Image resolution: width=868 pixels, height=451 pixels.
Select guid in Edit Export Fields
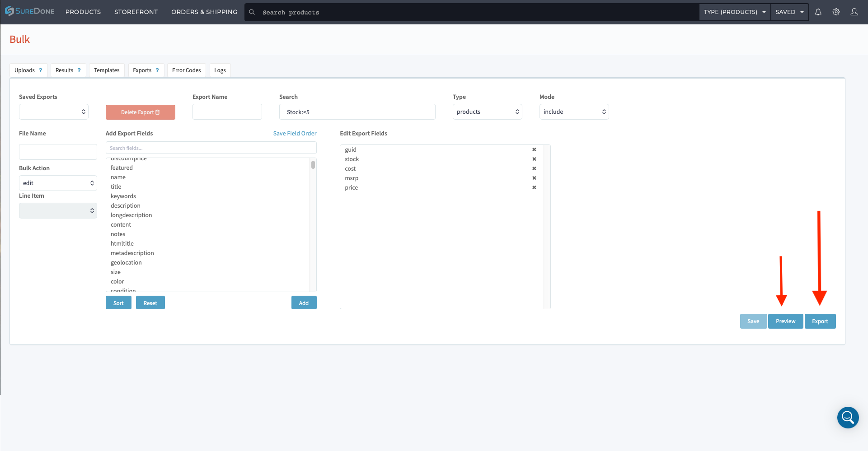click(x=351, y=149)
